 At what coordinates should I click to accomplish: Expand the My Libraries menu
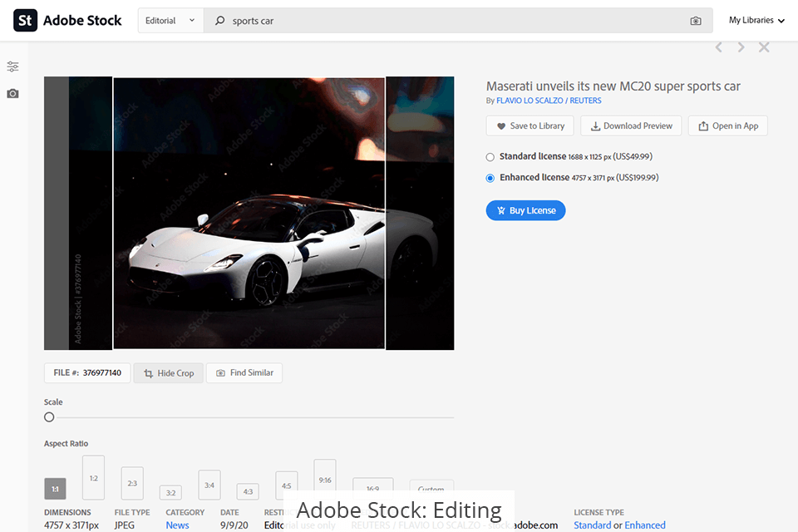point(756,20)
